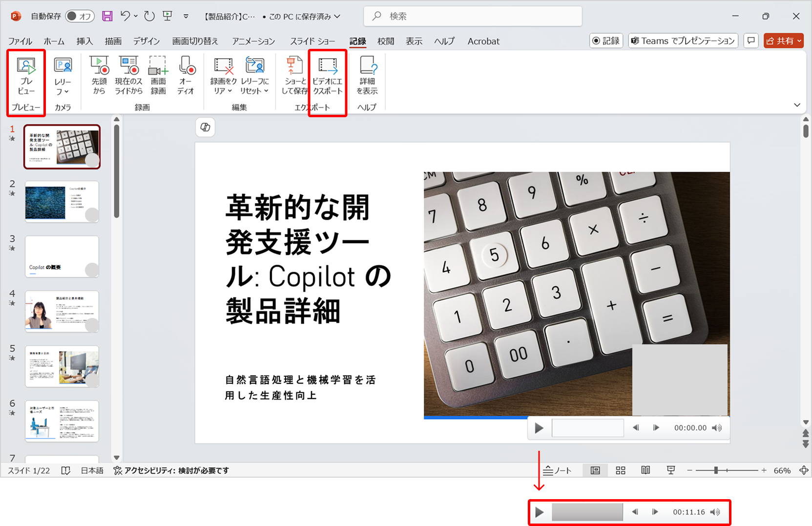Switch to the 描画 tab
Screen dimensions: 812x526
[x=113, y=41]
